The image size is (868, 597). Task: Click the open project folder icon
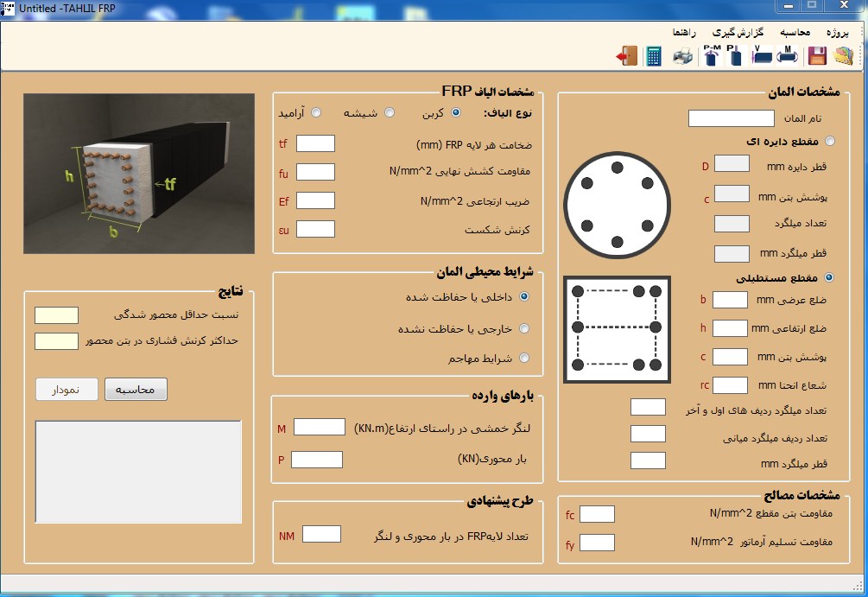pyautogui.click(x=844, y=57)
